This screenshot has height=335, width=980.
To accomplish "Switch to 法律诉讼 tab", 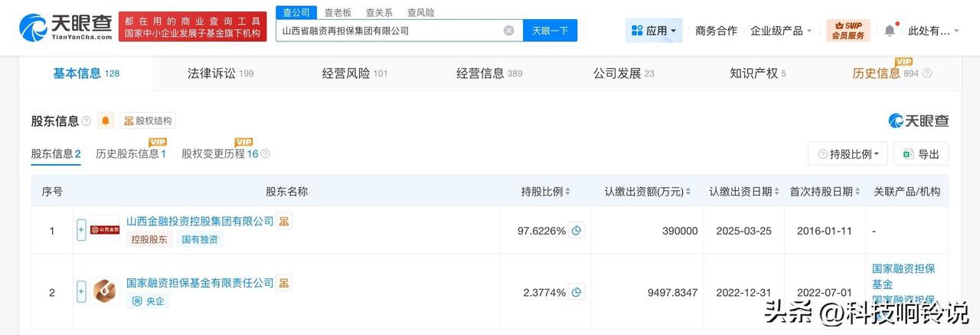I will click(220, 74).
